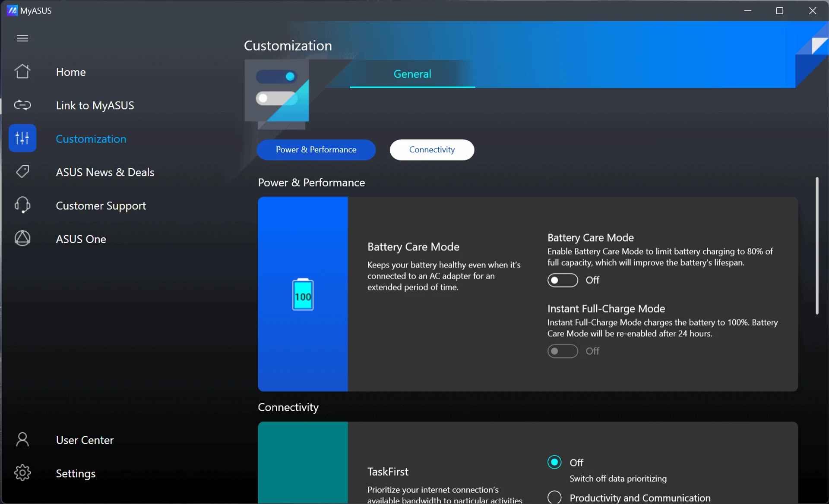
Task: Click the Link to MyASUS chain icon
Action: 22,105
